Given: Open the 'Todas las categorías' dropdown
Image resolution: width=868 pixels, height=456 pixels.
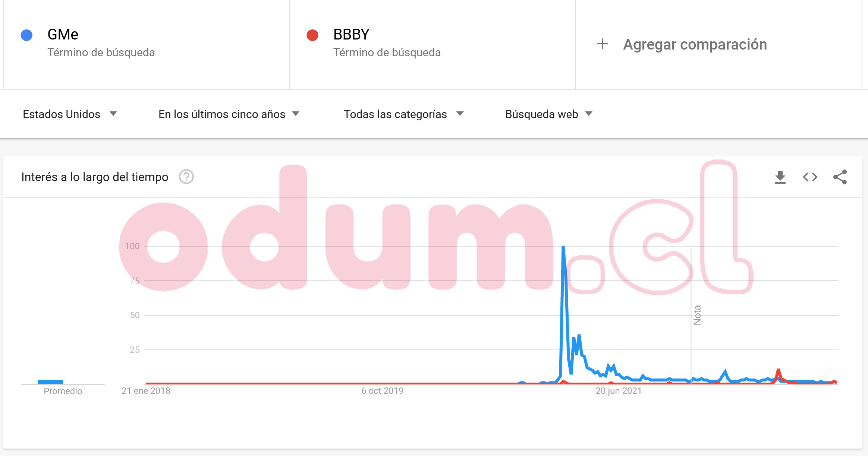Looking at the screenshot, I should click(403, 114).
